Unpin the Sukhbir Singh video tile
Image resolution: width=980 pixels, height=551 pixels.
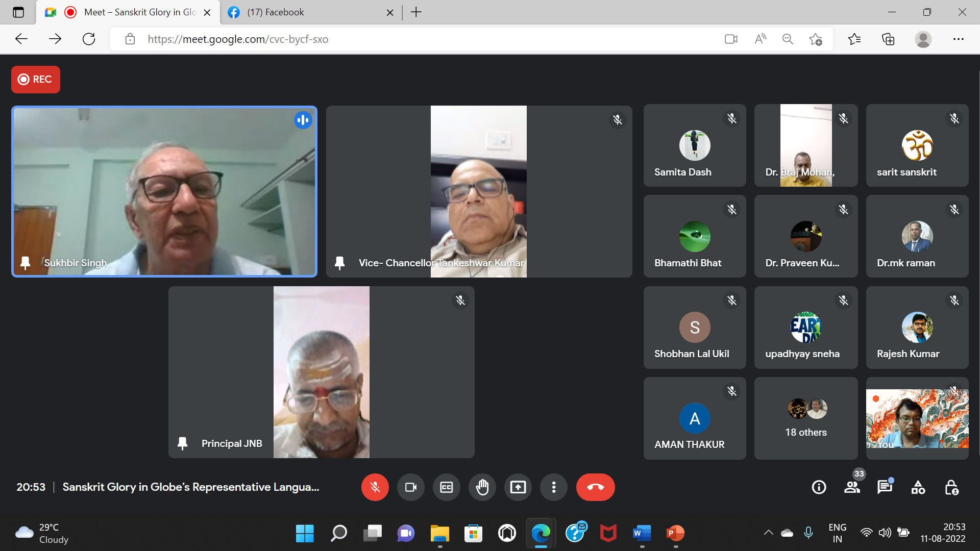click(x=25, y=263)
